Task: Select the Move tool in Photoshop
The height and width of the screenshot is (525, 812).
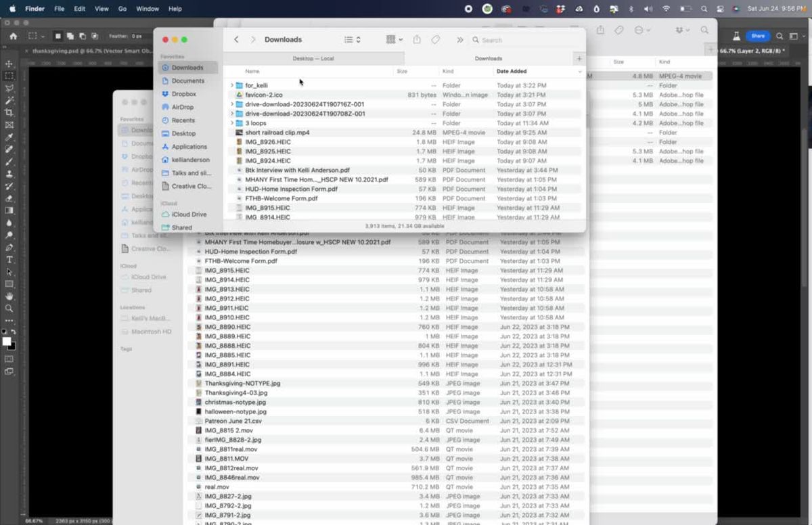Action: pos(9,64)
